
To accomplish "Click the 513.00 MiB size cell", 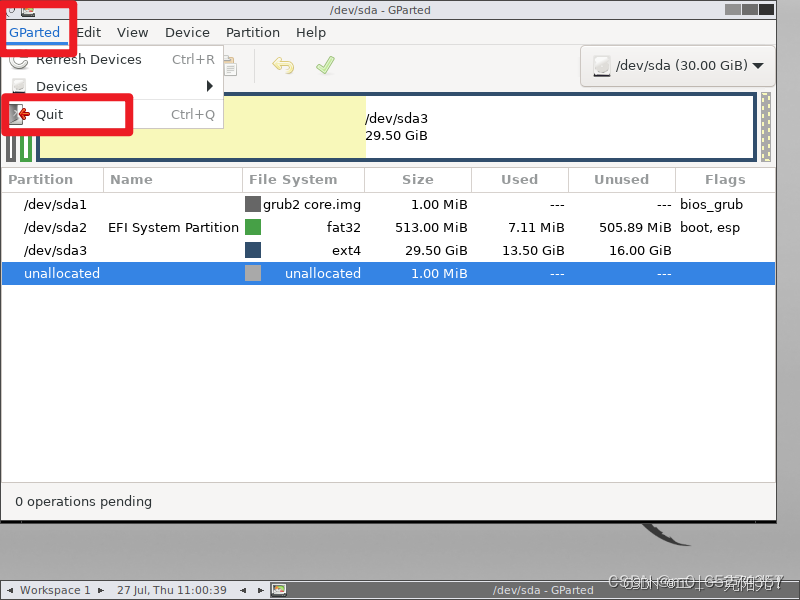I will (431, 228).
